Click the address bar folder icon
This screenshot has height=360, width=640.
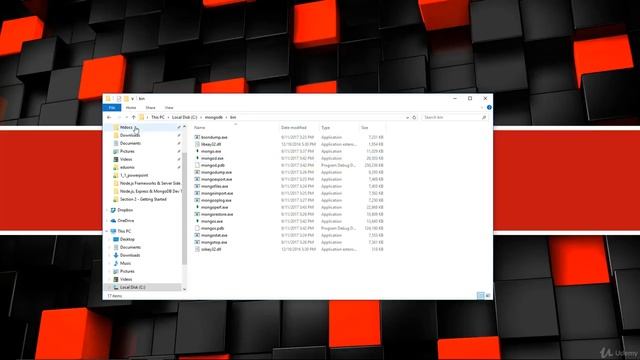[142, 117]
